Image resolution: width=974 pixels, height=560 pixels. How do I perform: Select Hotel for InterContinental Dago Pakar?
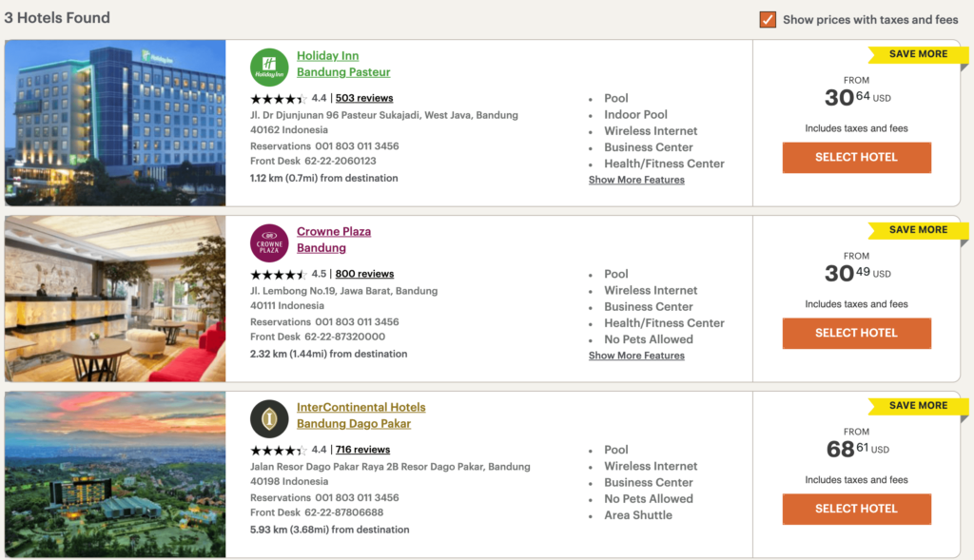(857, 509)
